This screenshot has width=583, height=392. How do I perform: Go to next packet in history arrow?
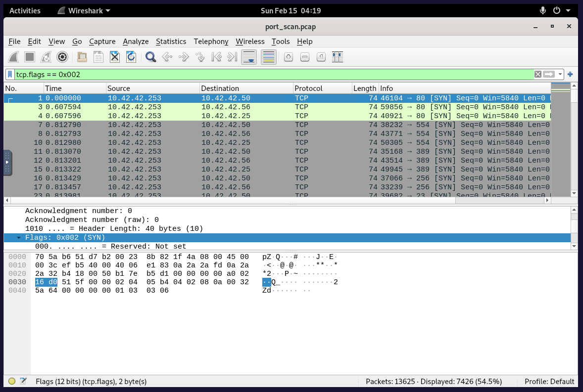pyautogui.click(x=184, y=57)
